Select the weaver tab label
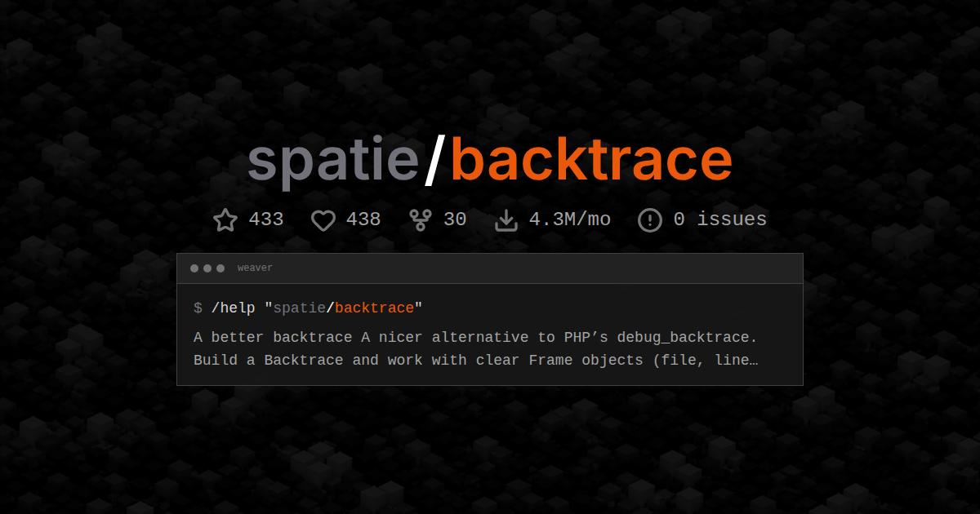 tap(254, 268)
